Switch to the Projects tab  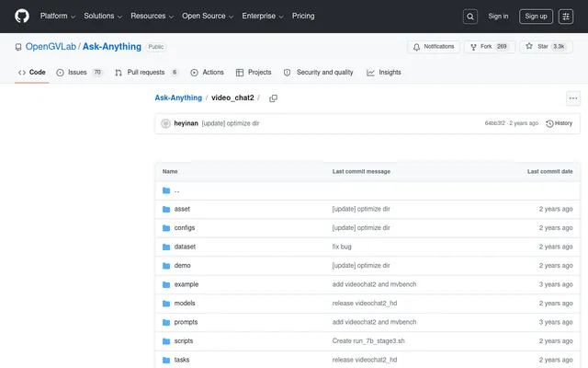pos(254,73)
